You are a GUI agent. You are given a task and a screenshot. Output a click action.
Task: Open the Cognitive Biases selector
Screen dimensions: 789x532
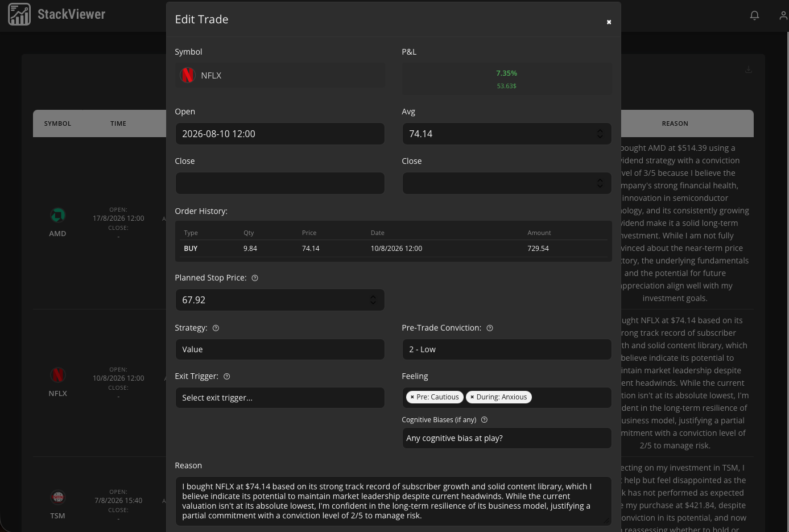(507, 438)
